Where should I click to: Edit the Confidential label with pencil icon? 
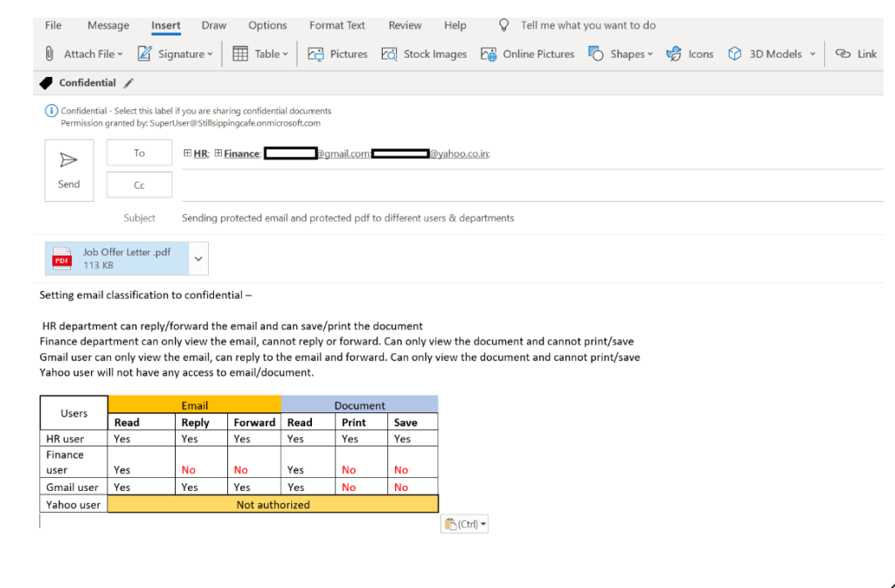(x=129, y=83)
